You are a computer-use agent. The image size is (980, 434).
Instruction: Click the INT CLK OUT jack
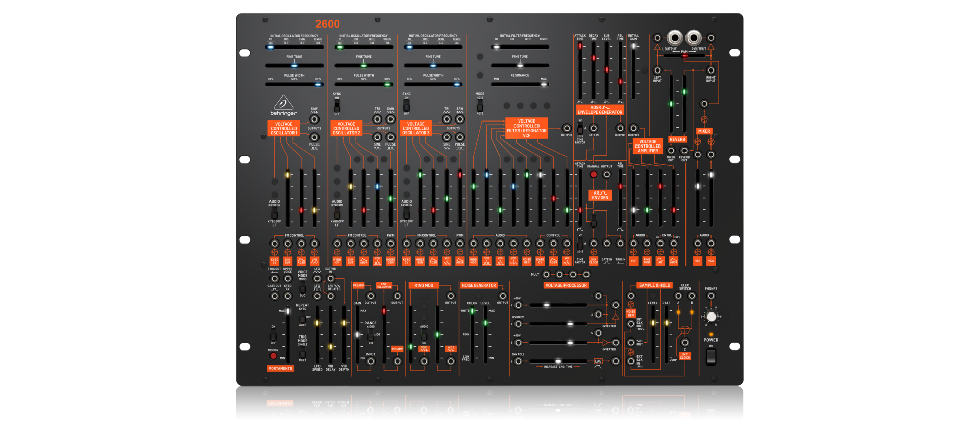click(631, 324)
